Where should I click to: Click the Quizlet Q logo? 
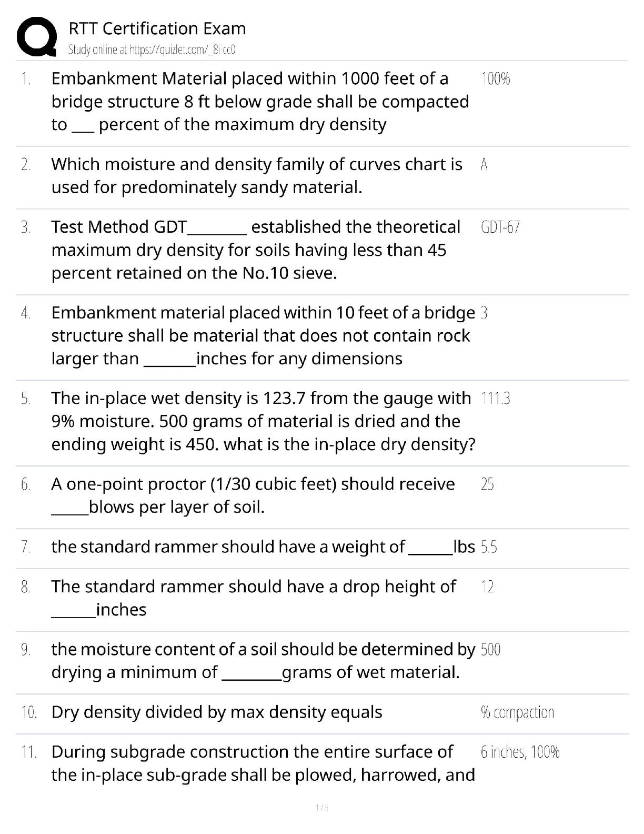click(36, 36)
